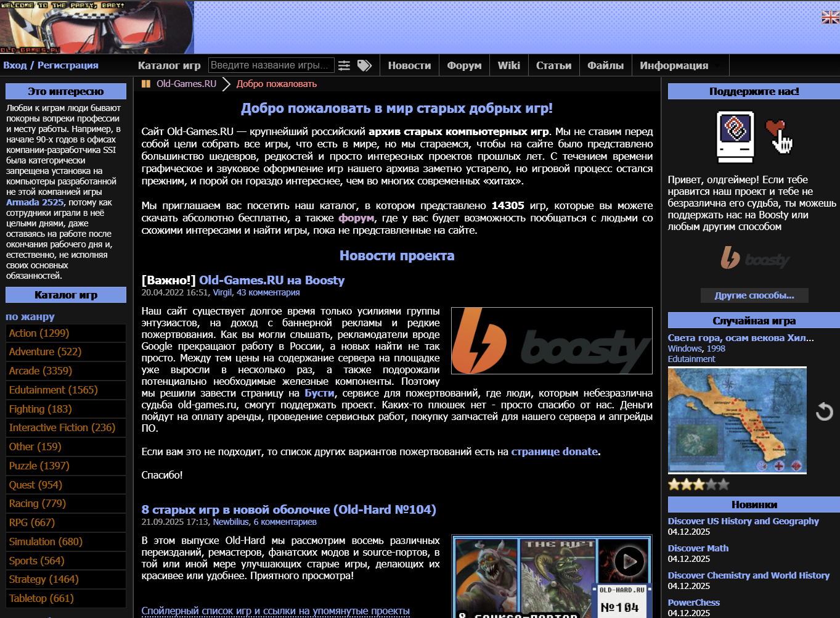This screenshot has height=618, width=840.
Task: Go to the Wiki section
Action: [508, 65]
